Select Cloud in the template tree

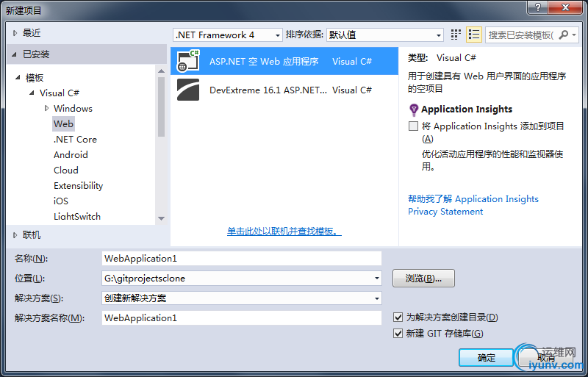(x=66, y=170)
